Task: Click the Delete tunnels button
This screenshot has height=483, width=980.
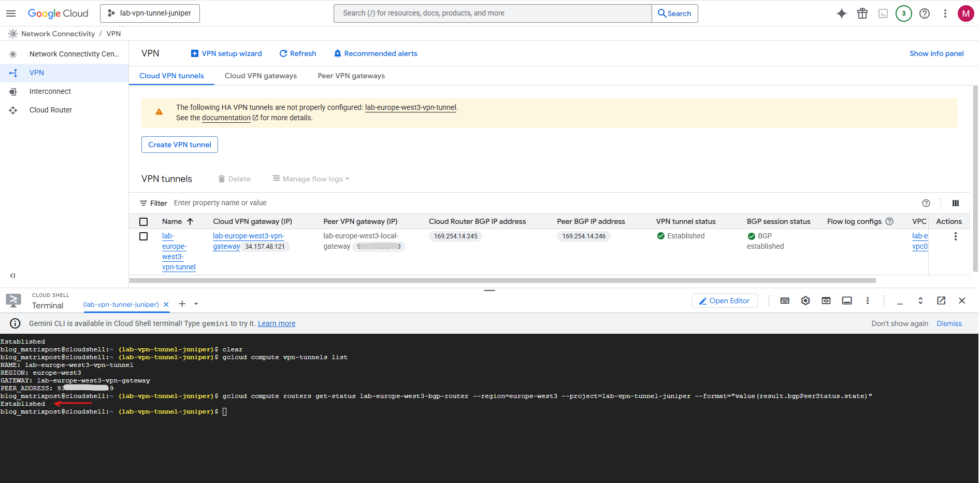Action: [x=234, y=179]
